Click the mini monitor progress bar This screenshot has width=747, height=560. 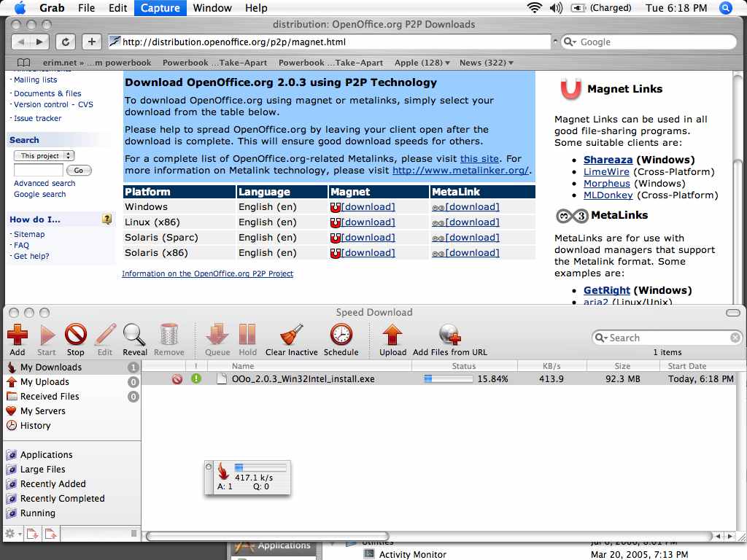(260, 467)
